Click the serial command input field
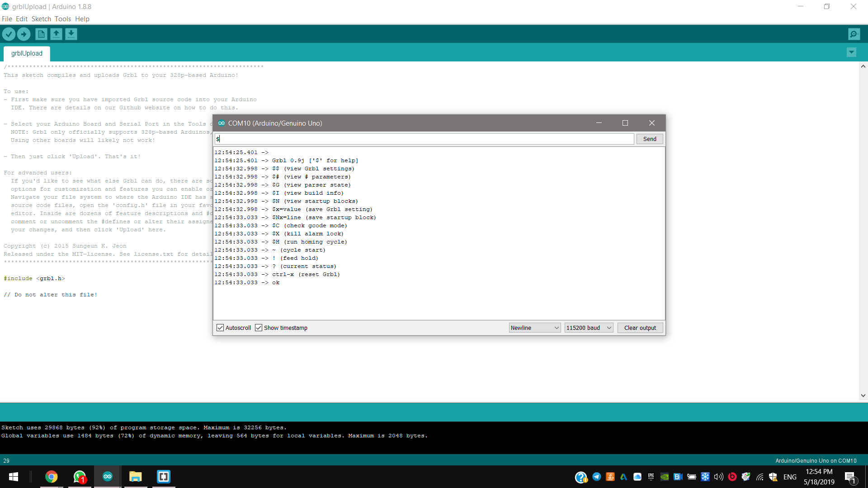868x488 pixels. 424,139
